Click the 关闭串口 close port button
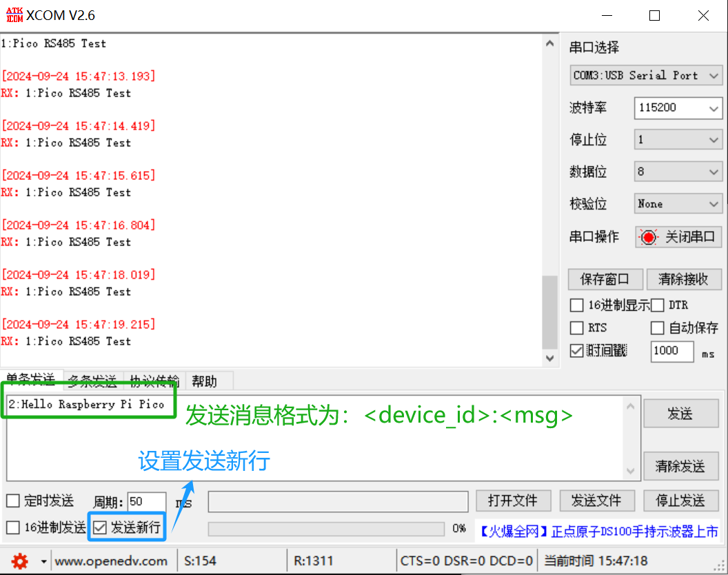728x575 pixels. (678, 237)
